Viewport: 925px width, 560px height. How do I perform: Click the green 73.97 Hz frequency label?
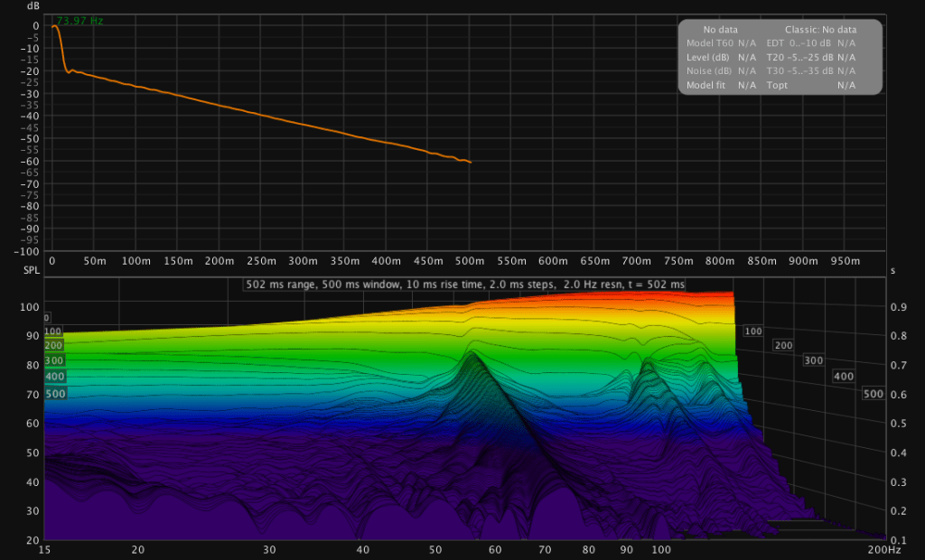coord(79,21)
